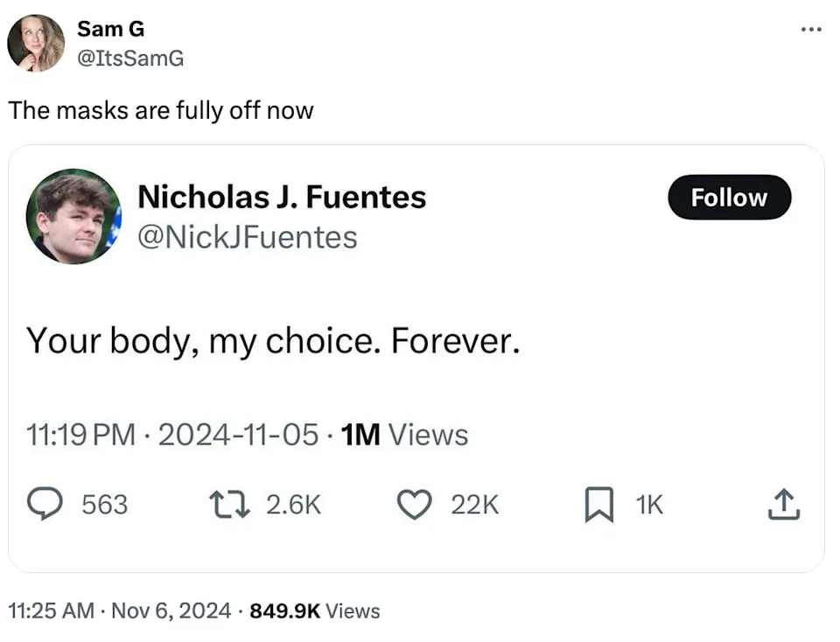
Task: Bookmark the quoted tweet
Action: click(598, 505)
